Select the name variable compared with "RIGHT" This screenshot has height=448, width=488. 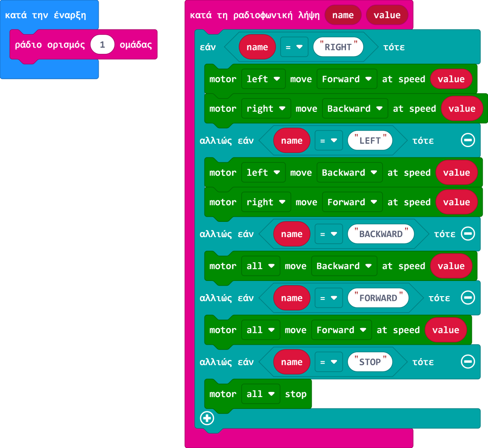257,47
